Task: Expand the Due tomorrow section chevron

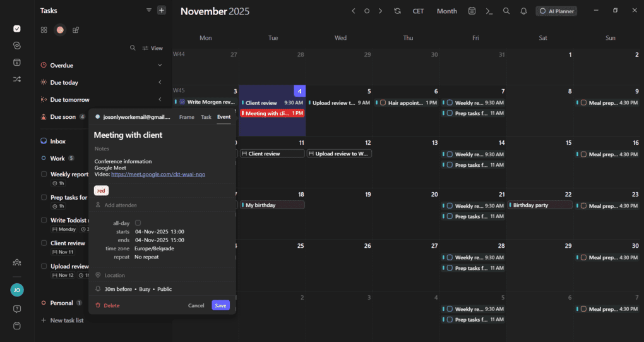Action: click(160, 99)
